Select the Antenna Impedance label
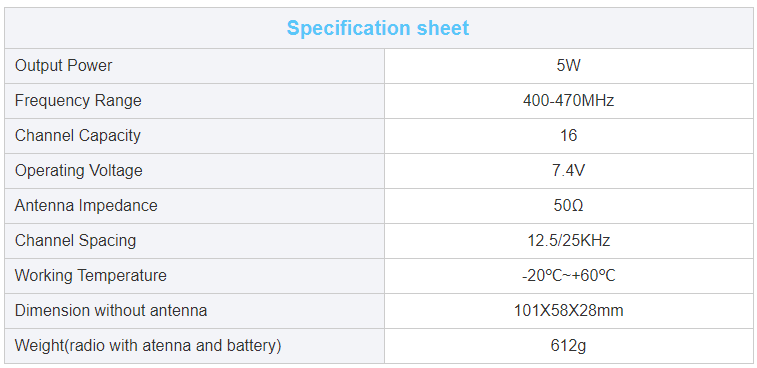Image resolution: width=757 pixels, height=368 pixels. 86,206
